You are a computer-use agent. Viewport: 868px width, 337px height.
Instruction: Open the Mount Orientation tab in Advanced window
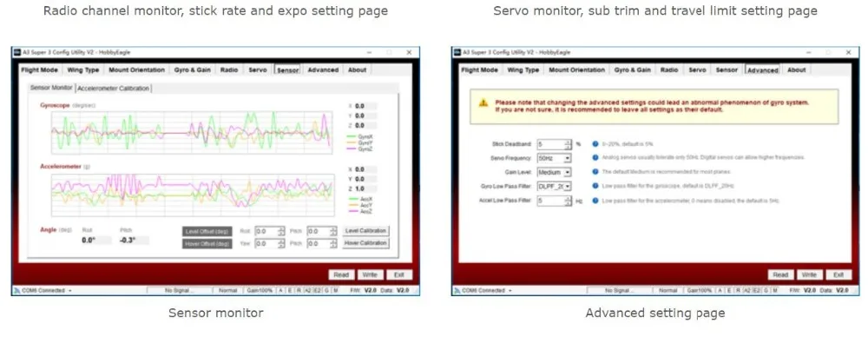577,69
